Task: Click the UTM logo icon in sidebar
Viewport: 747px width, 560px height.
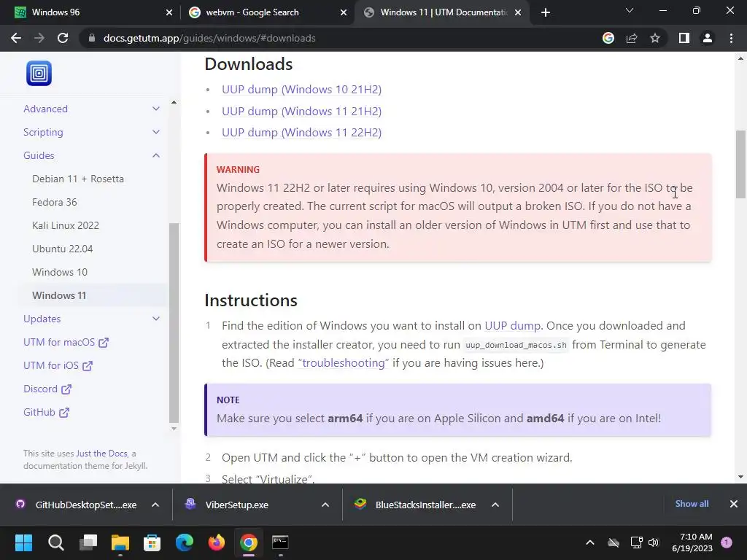Action: click(39, 74)
